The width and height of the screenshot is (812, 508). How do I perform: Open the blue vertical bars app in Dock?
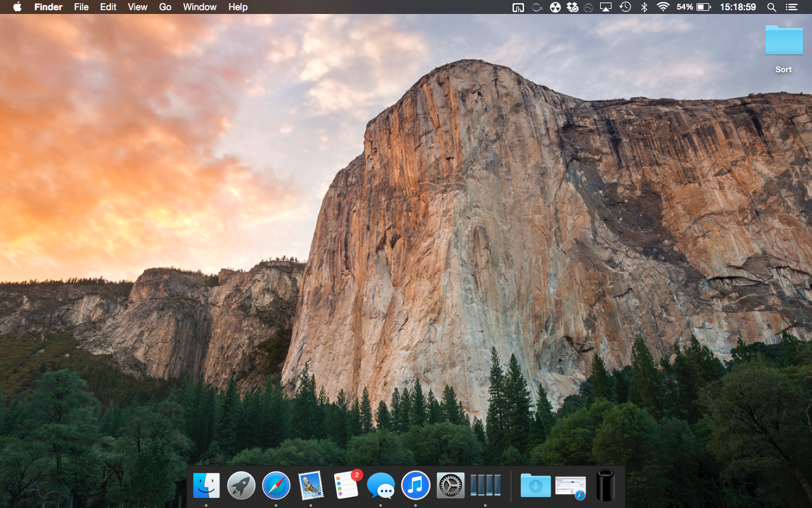tap(485, 486)
